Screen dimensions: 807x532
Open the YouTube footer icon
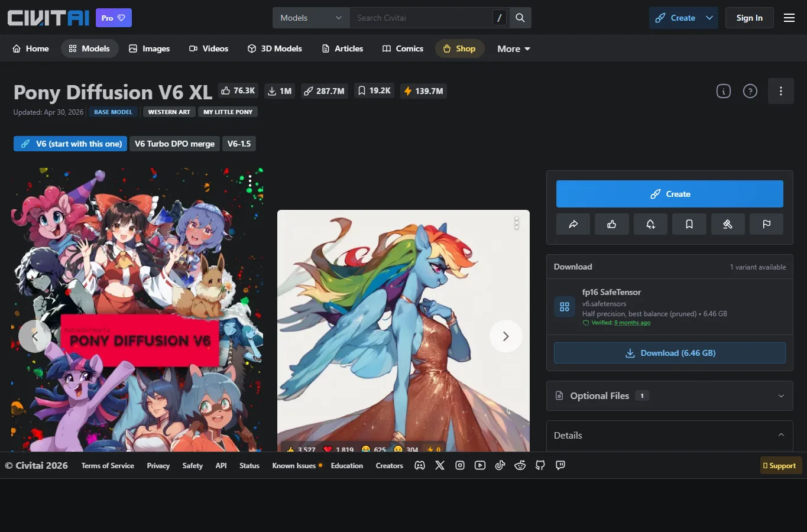(480, 465)
